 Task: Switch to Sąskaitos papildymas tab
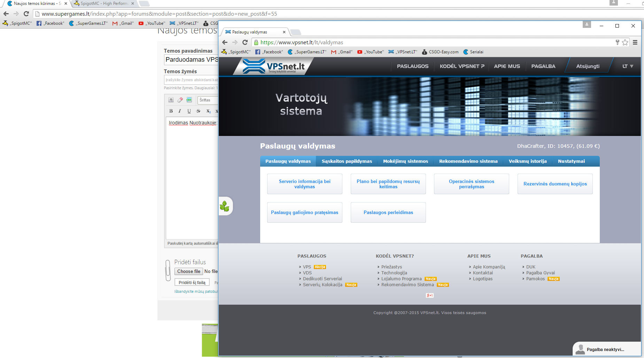click(347, 161)
